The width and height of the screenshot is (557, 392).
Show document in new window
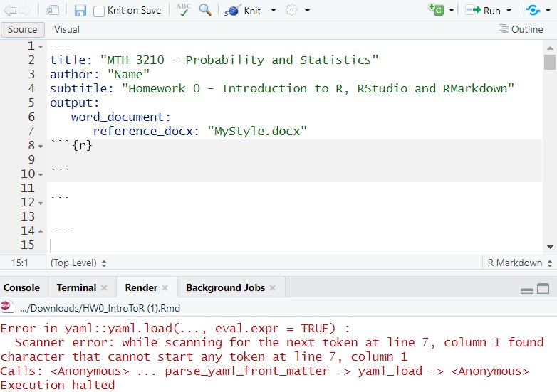pyautogui.click(x=52, y=10)
